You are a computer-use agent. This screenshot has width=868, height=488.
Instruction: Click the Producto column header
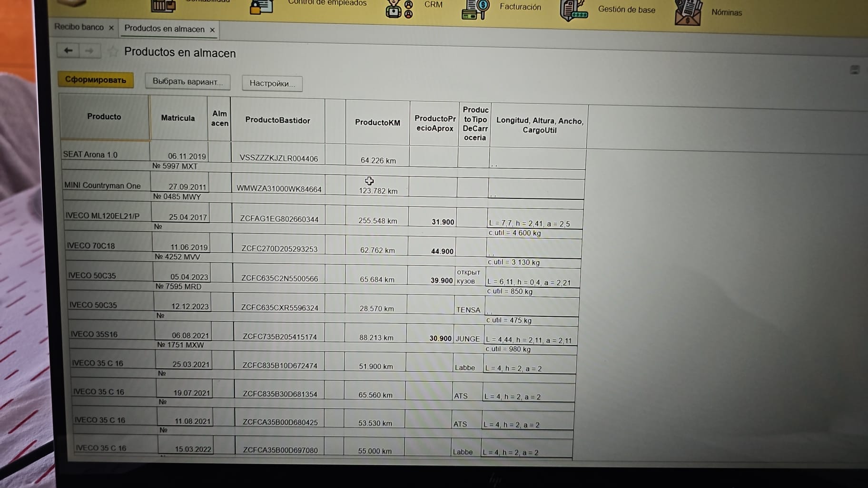pos(104,117)
